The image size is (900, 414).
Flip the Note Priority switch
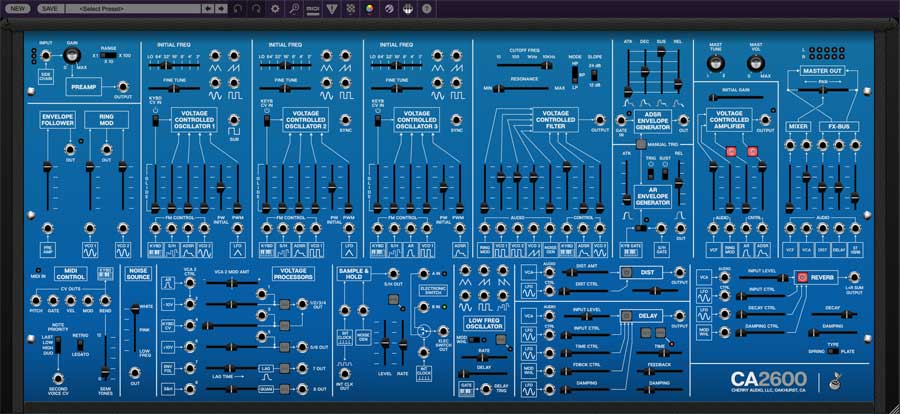[58, 346]
